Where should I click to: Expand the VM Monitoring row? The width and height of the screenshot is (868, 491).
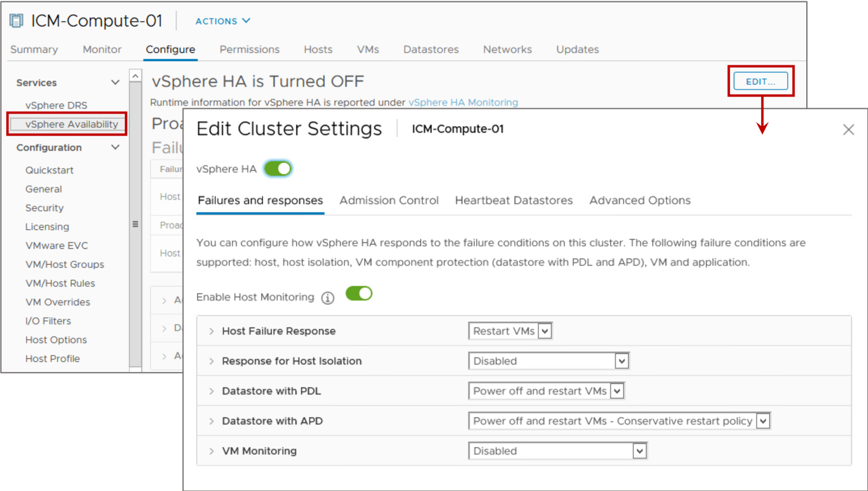point(212,451)
